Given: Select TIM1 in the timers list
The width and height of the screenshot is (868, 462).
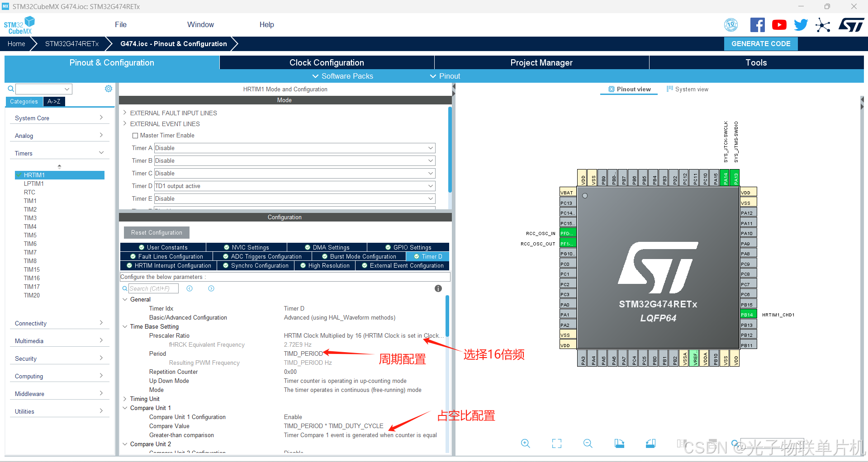Looking at the screenshot, I should [30, 201].
